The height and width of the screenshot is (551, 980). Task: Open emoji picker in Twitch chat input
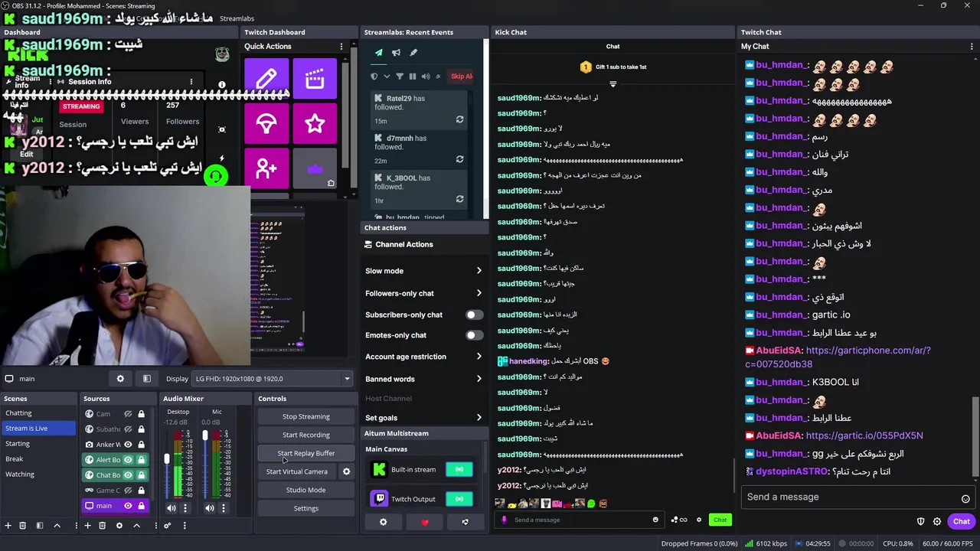pos(965,498)
